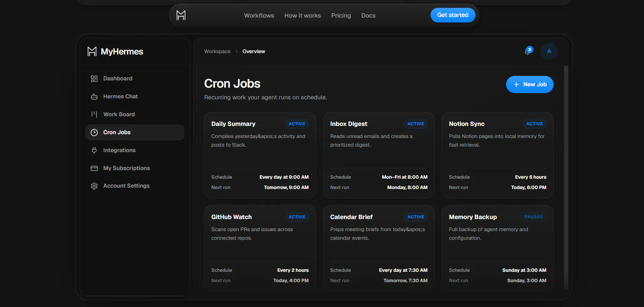Click 'Today, 4:00 PM' next run
This screenshot has width=644, height=307.
(291, 280)
